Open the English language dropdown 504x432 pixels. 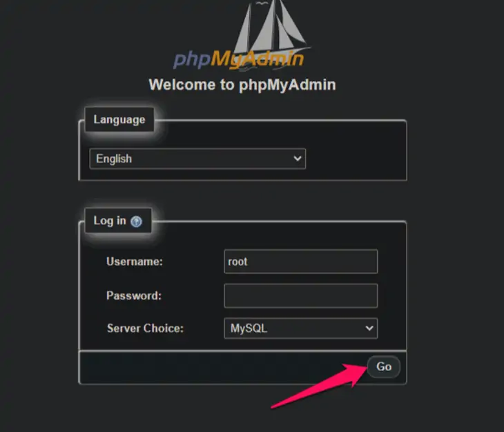tap(197, 159)
